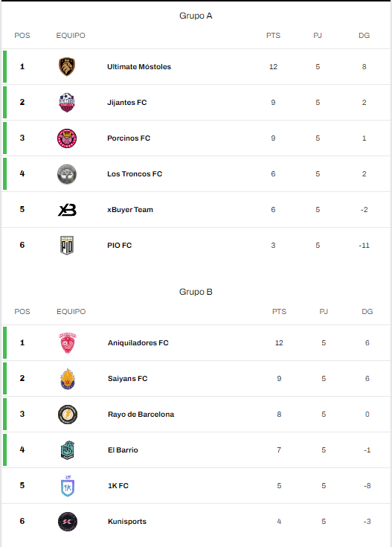Open the 1K FC blue shield logo
392x547 pixels.
(67, 485)
